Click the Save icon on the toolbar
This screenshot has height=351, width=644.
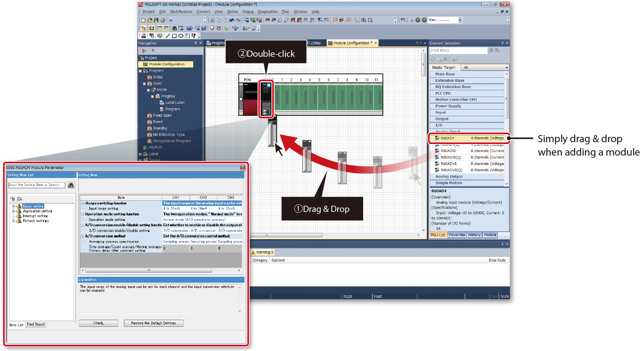pos(156,20)
